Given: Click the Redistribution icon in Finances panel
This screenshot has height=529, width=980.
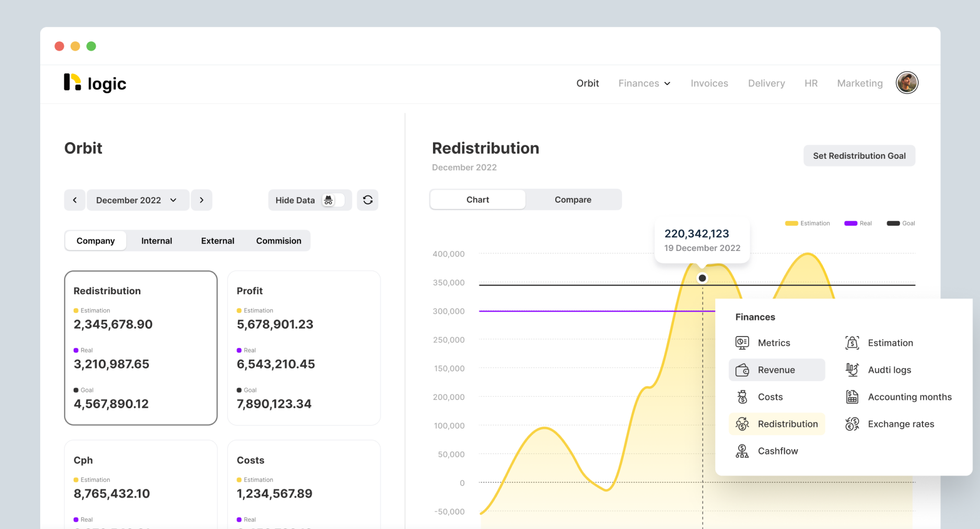Looking at the screenshot, I should point(742,424).
